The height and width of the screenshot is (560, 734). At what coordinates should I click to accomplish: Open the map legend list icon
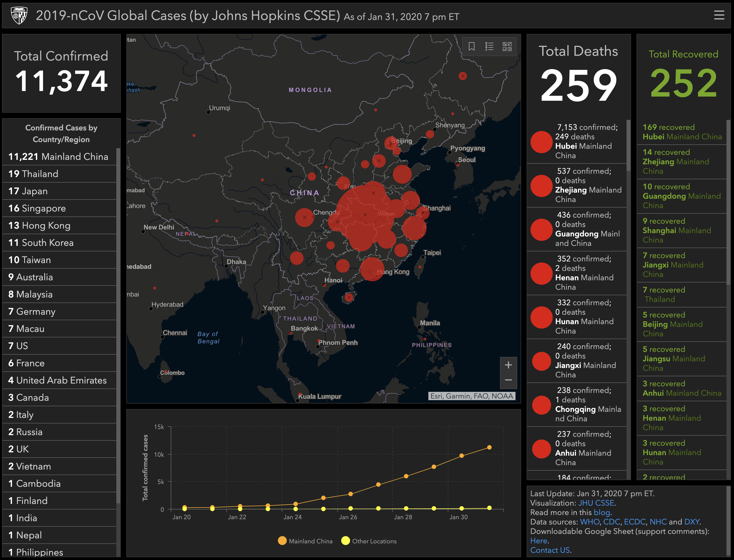(489, 46)
